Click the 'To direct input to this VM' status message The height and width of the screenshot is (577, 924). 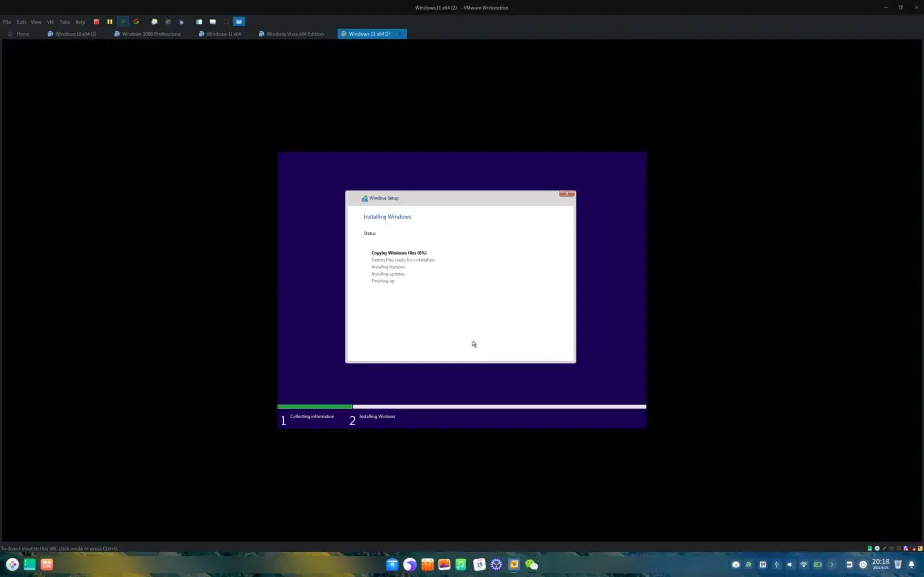pyautogui.click(x=59, y=549)
